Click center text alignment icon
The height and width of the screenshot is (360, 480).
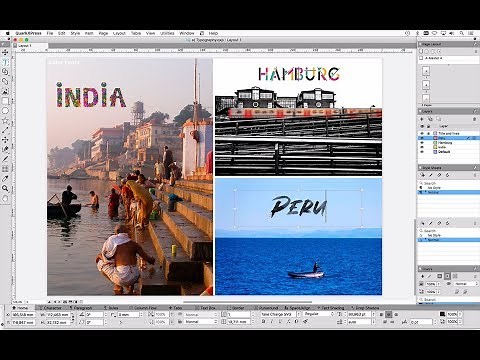pyautogui.click(x=389, y=314)
